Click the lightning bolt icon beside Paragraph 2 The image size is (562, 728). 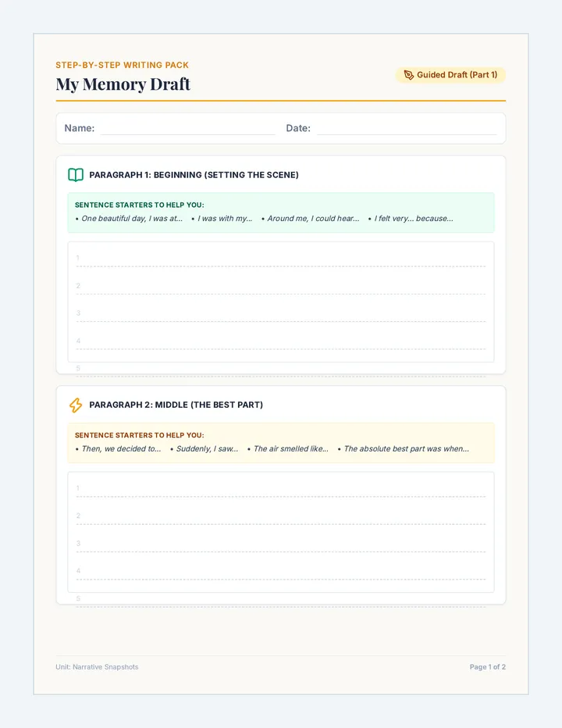[76, 405]
